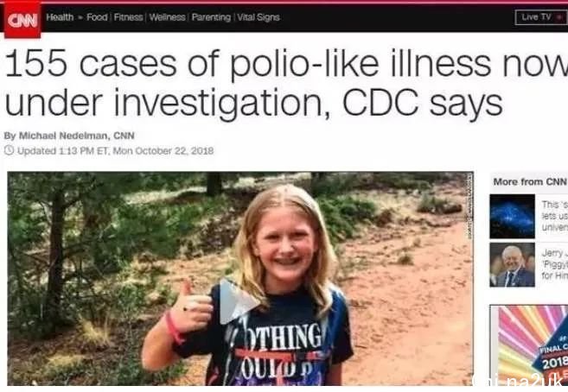Click the Jerry 'Piggy' story headline text
568x392 pixels.
554,264
